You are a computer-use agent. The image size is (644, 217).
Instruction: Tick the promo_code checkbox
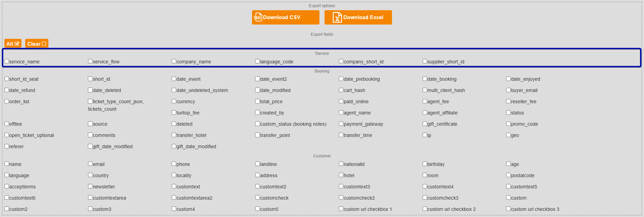tap(508, 124)
